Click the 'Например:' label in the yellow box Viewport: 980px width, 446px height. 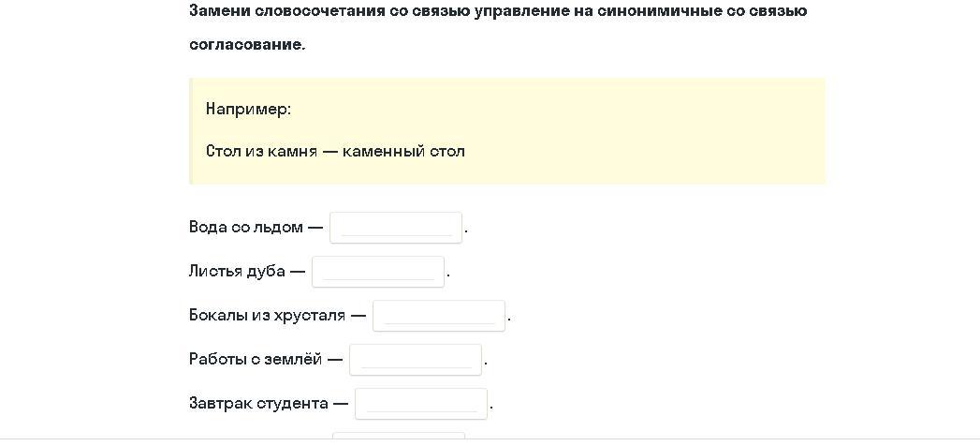coord(249,110)
